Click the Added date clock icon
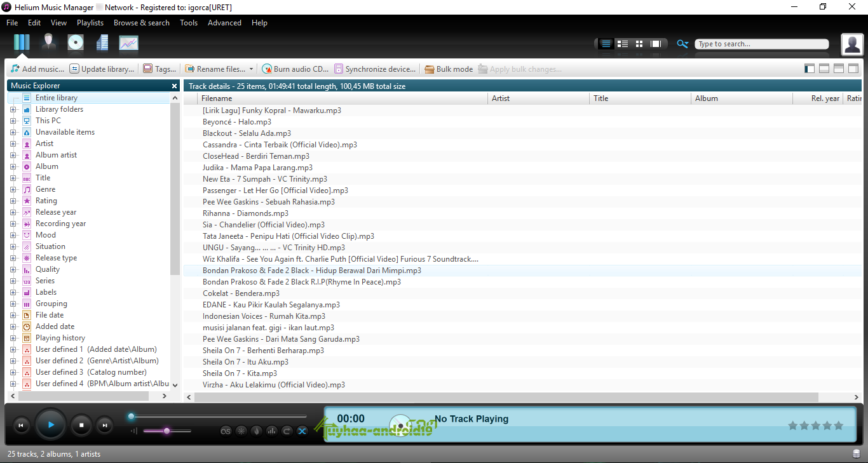Viewport: 868px width, 463px height. tap(27, 326)
